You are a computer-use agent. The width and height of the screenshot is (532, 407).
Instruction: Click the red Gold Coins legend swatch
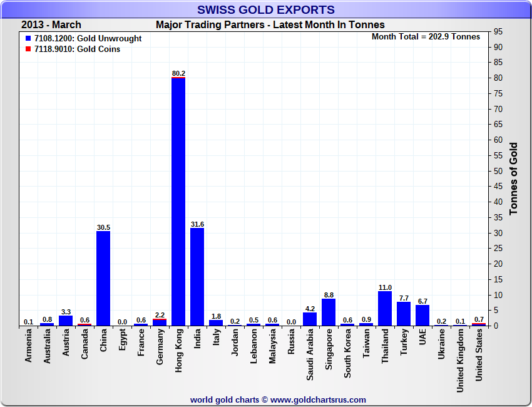(x=28, y=49)
